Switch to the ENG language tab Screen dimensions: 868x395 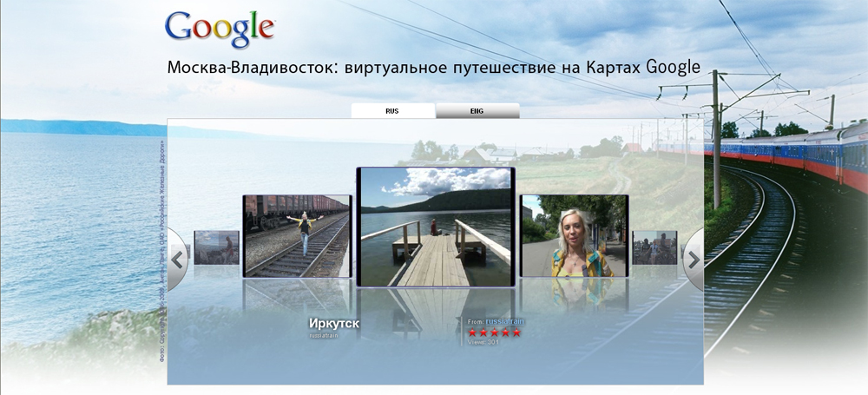(477, 111)
